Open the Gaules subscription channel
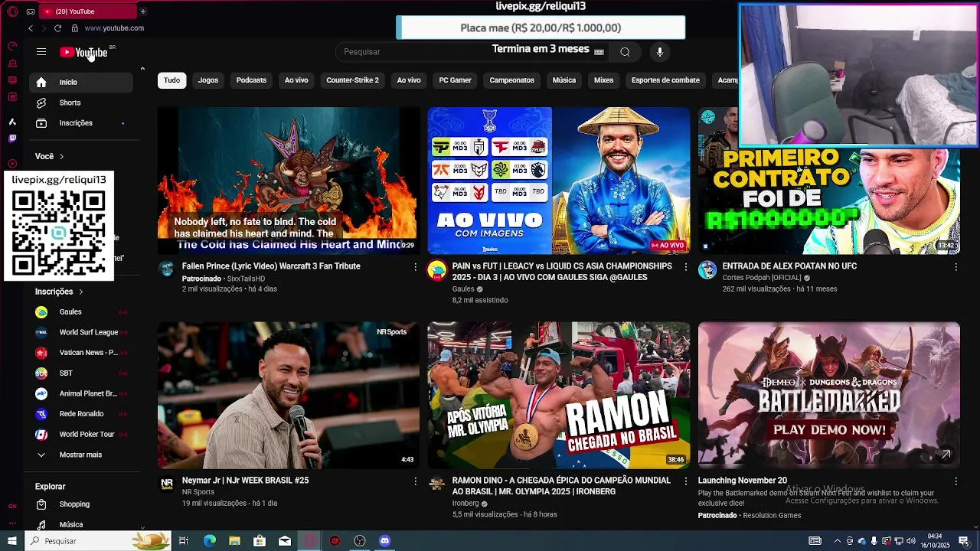The width and height of the screenshot is (980, 551). [x=81, y=312]
